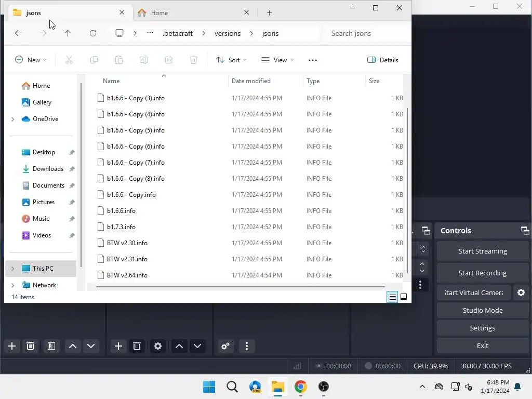Select file b1.6.6 - Copy (7).info

(x=136, y=163)
